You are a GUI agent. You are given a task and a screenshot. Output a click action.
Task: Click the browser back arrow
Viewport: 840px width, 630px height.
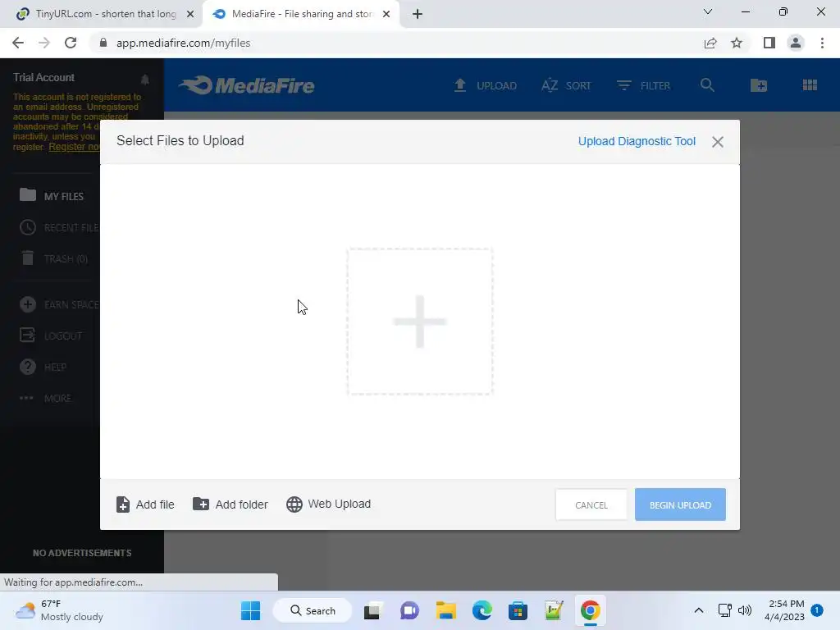[x=18, y=43]
